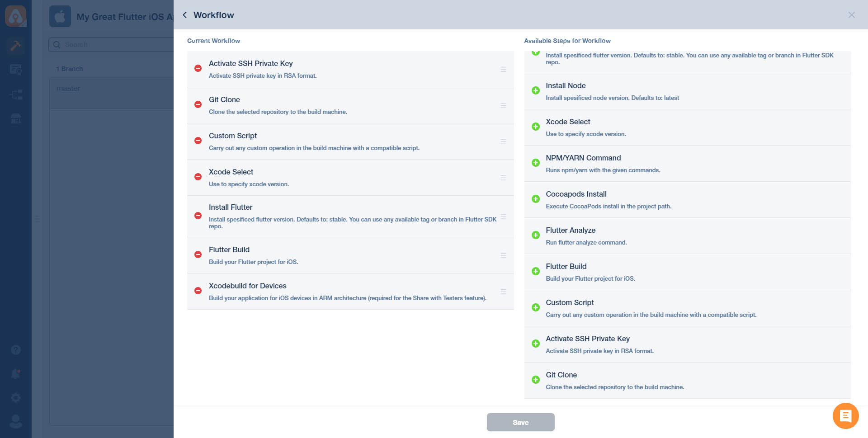Go back using the Workflow back arrow

[x=185, y=15]
